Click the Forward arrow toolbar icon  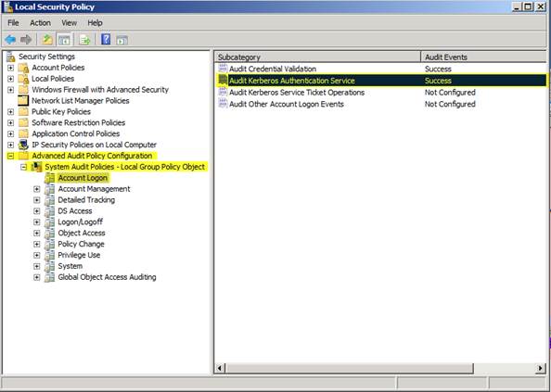(x=26, y=40)
